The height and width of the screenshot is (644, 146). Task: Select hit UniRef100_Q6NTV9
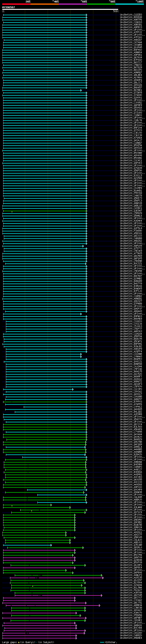[x=131, y=558]
